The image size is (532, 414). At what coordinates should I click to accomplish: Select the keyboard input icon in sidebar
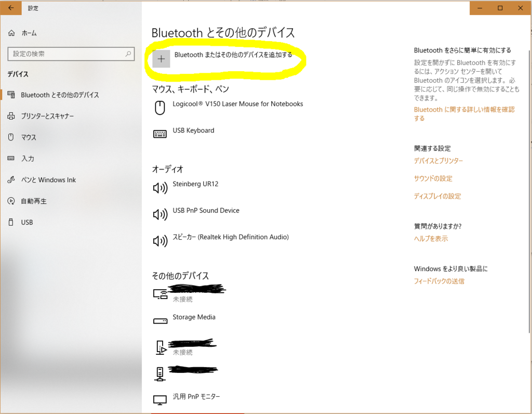(x=11, y=158)
